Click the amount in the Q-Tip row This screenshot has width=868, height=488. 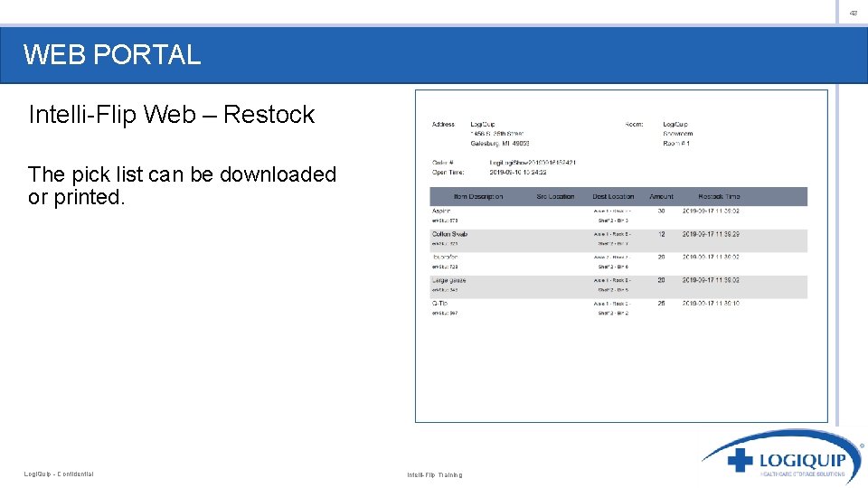click(x=661, y=304)
